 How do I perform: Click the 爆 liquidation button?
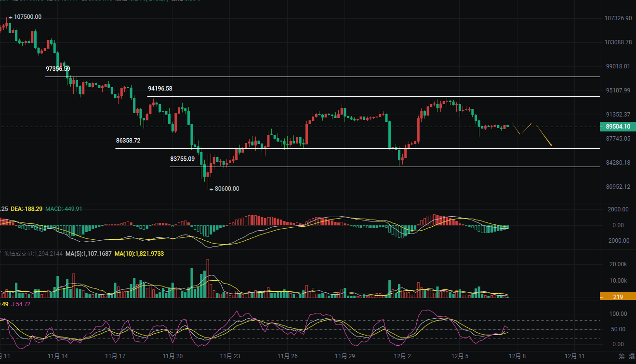click(x=632, y=356)
